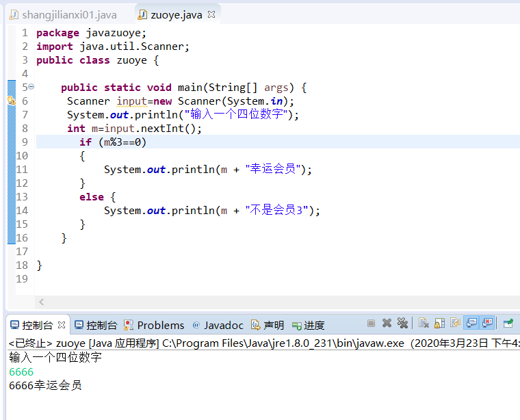This screenshot has width=520, height=420.
Task: Click the else keyword on line 13
Action: click(x=92, y=196)
